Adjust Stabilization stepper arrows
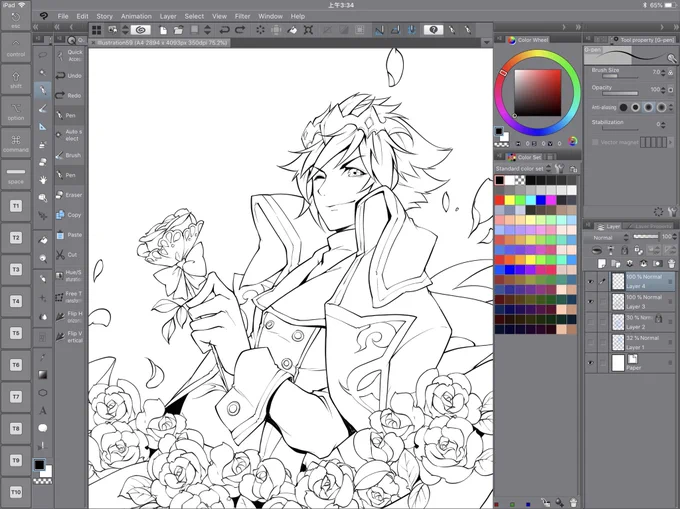Viewport: 680px width, 509px height. tap(663, 125)
